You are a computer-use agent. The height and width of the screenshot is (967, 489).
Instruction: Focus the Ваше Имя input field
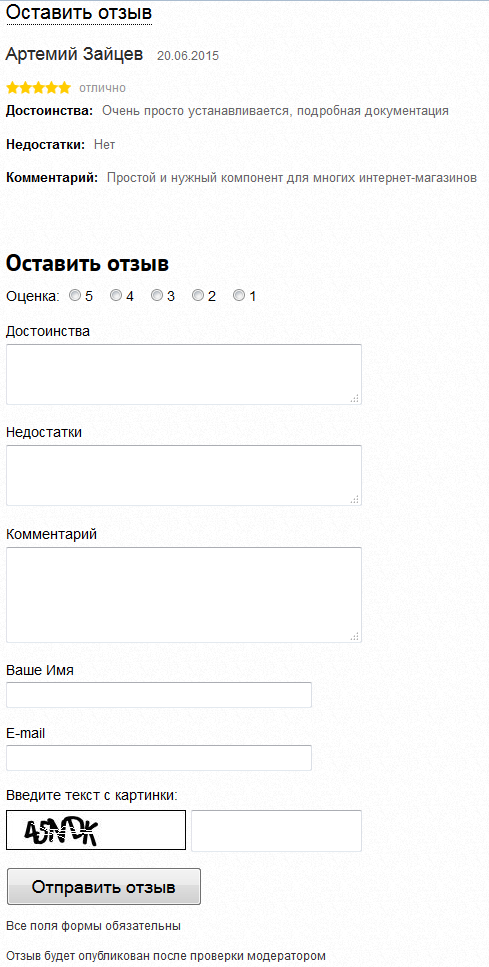click(x=158, y=695)
